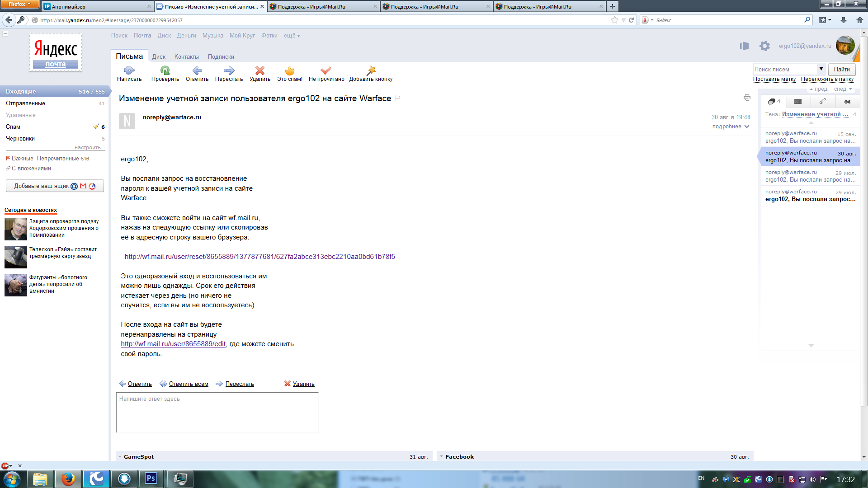Viewport: 868px width, 488px height.
Task: Open the Firefox menu dropdown button
Action: coord(20,4)
